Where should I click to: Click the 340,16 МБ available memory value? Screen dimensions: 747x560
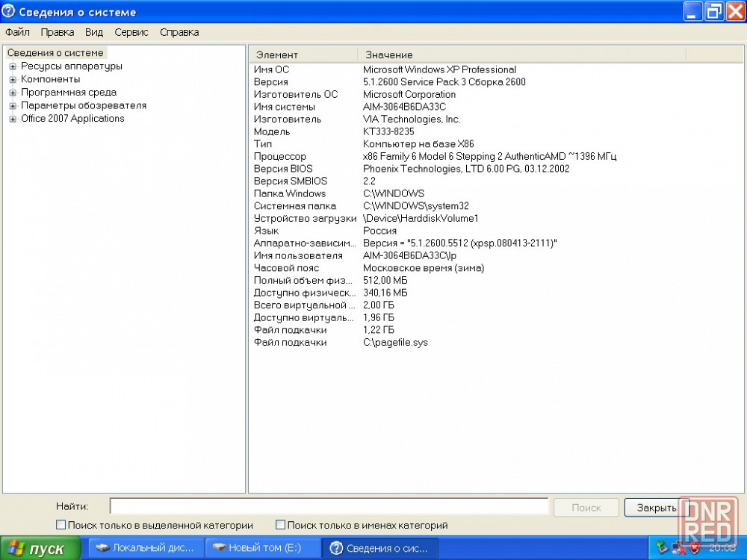[x=385, y=293]
